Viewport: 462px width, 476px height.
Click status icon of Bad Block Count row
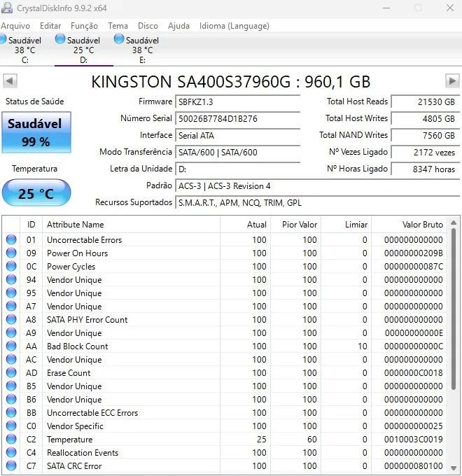click(x=11, y=346)
